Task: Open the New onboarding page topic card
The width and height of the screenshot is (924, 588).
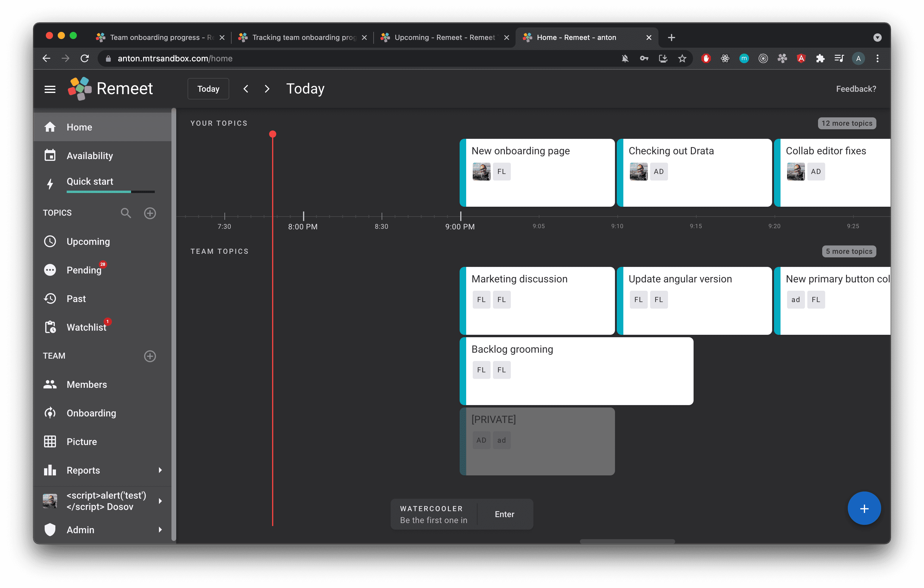Action: click(x=537, y=173)
